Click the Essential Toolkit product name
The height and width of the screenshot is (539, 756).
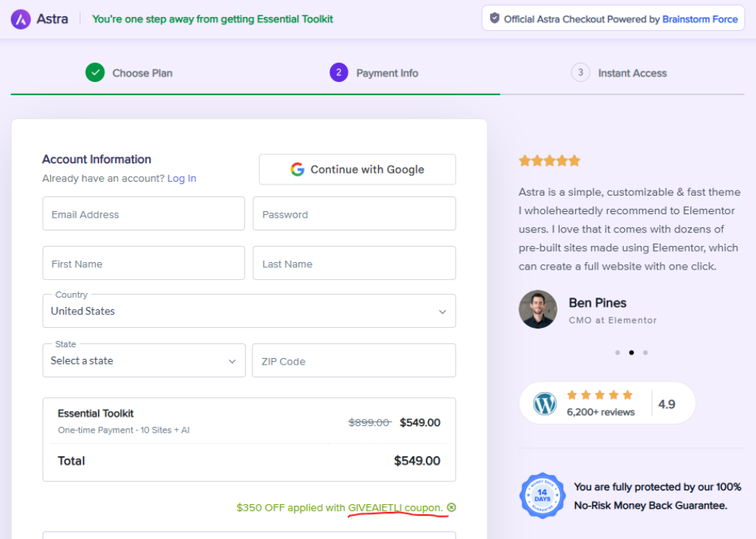pyautogui.click(x=95, y=413)
